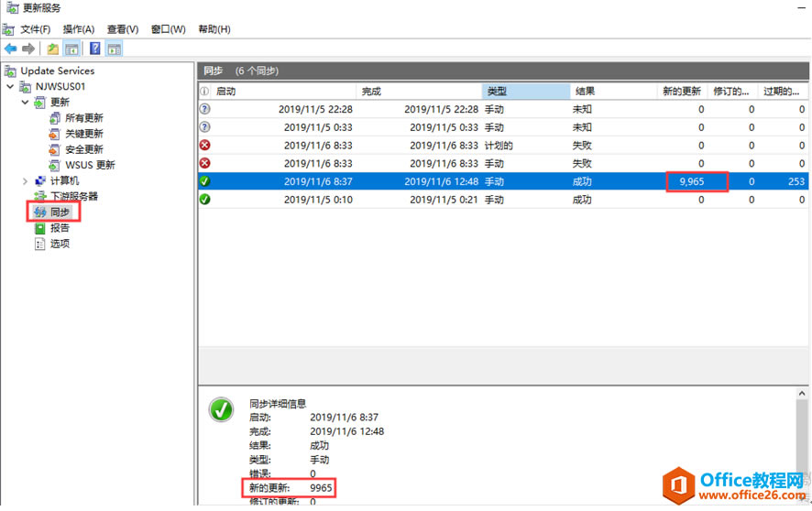Sort by the 新的更新 column header
Viewport: 812px width, 511px height.
pyautogui.click(x=683, y=92)
